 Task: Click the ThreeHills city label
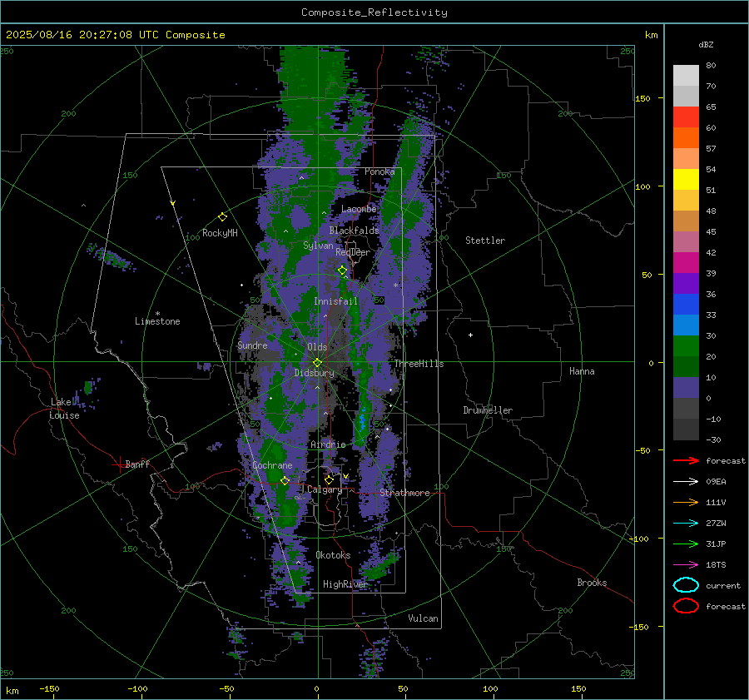tap(419, 364)
